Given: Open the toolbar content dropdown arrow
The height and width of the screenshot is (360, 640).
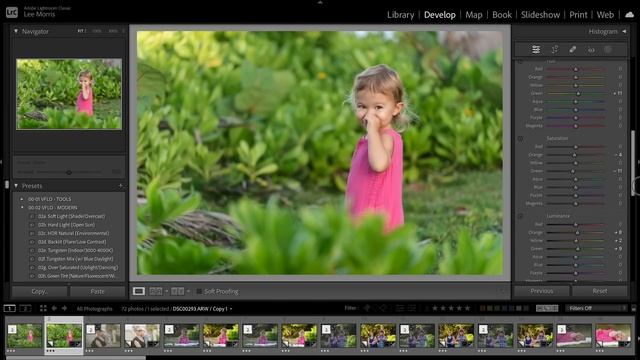Looking at the screenshot, I should coord(503,291).
